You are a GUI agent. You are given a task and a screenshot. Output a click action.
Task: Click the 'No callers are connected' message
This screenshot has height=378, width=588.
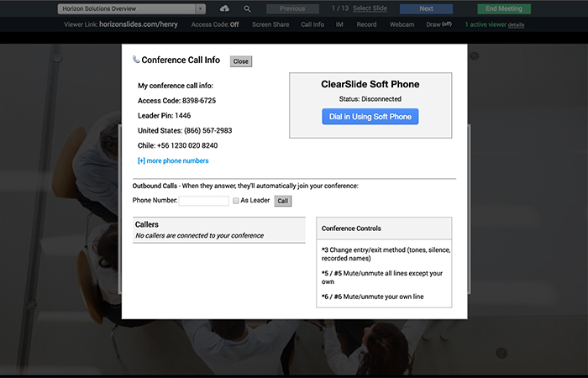click(x=200, y=235)
